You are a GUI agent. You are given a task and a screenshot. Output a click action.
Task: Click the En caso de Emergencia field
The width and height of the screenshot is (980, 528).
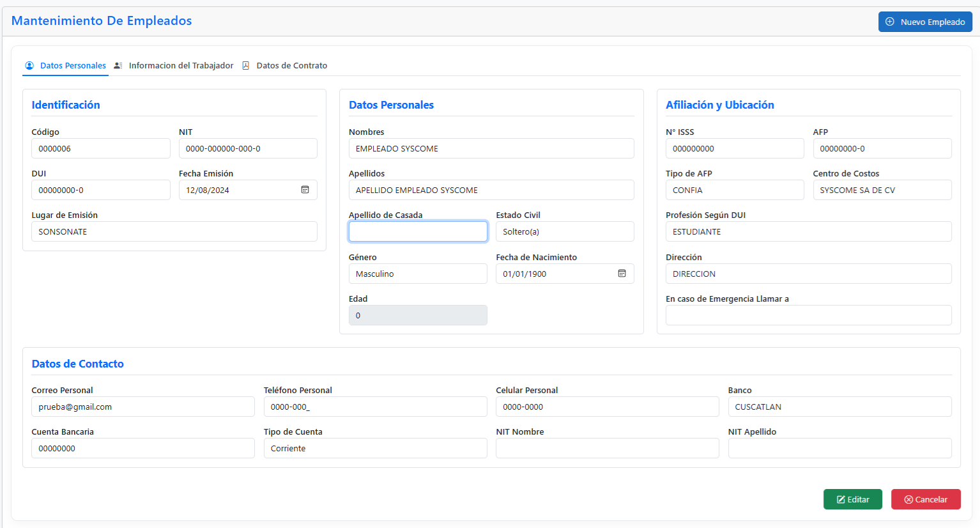pyautogui.click(x=808, y=315)
